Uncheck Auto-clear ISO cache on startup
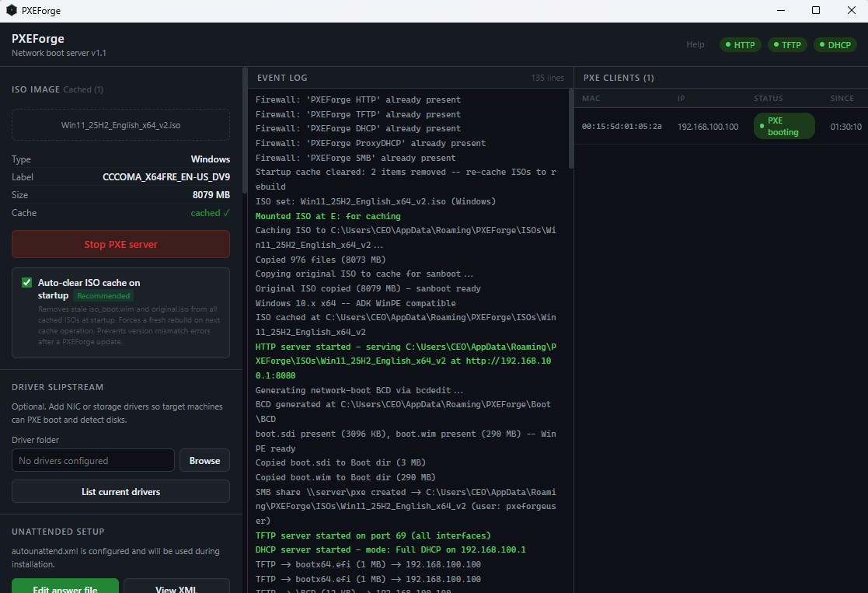Viewport: 868px width, 593px height. click(x=26, y=282)
